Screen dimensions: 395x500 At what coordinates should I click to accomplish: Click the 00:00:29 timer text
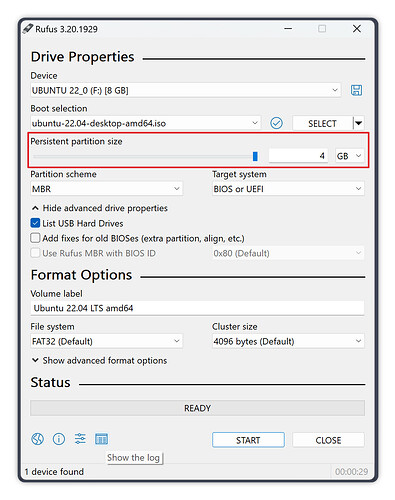tap(351, 472)
